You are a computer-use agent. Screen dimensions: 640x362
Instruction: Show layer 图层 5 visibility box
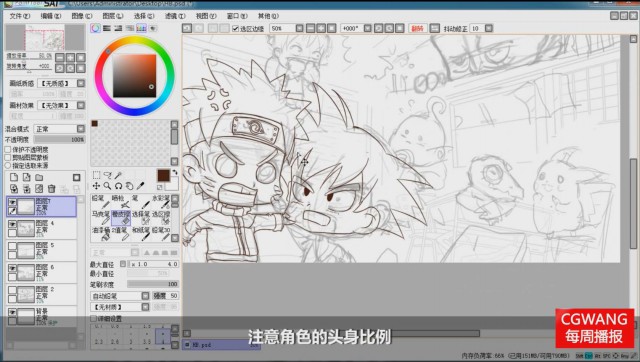coord(13,246)
